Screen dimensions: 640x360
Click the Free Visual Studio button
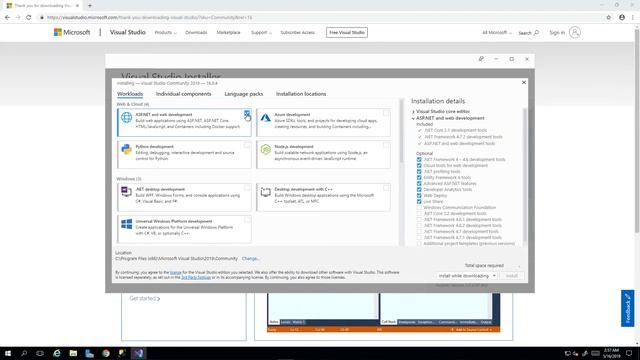coord(347,32)
